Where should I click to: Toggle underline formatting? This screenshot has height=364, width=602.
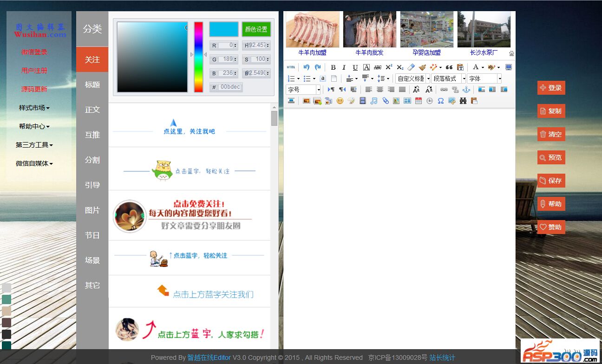pos(355,67)
